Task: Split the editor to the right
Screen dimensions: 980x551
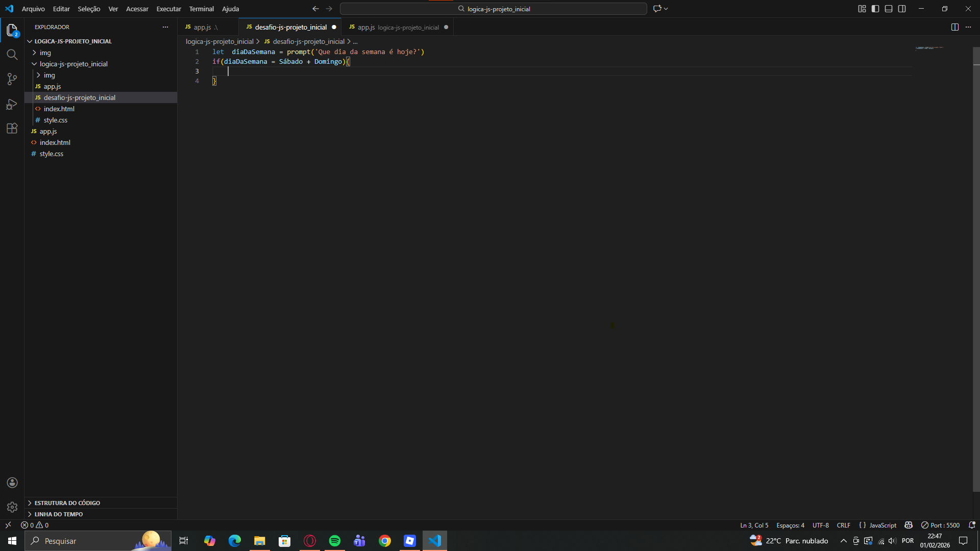Action: pos(955,27)
